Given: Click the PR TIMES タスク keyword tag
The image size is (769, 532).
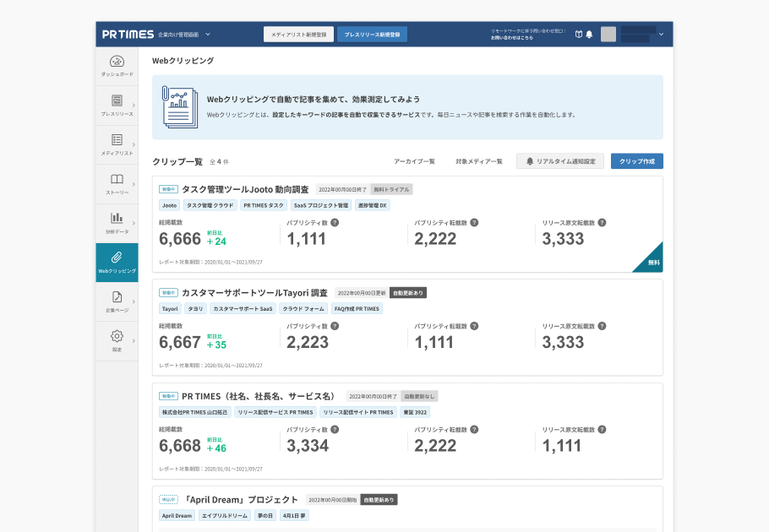Looking at the screenshot, I should 264,205.
